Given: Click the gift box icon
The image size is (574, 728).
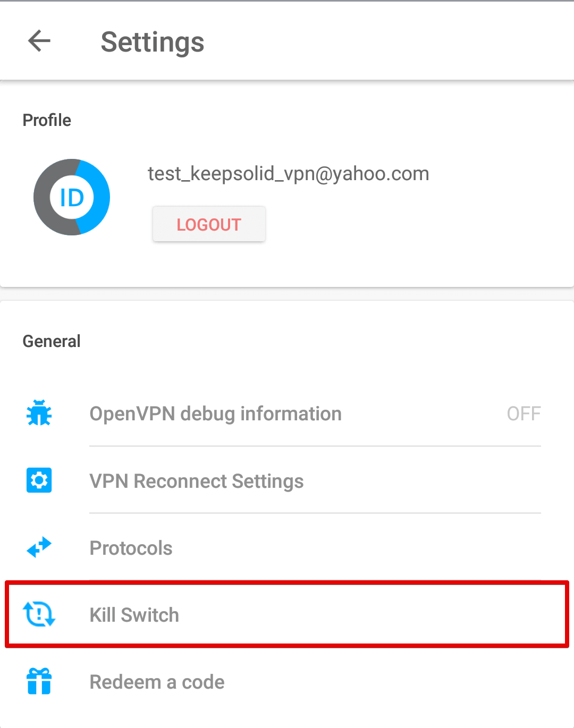Looking at the screenshot, I should click(x=39, y=681).
